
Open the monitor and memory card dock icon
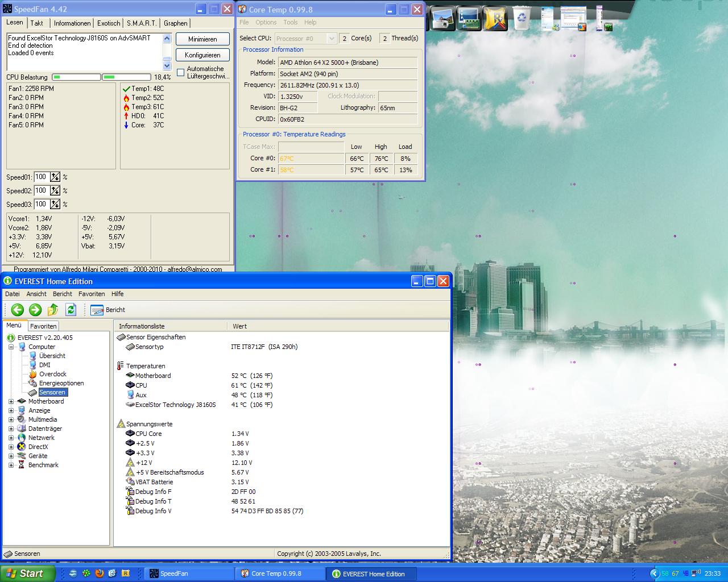[469, 18]
